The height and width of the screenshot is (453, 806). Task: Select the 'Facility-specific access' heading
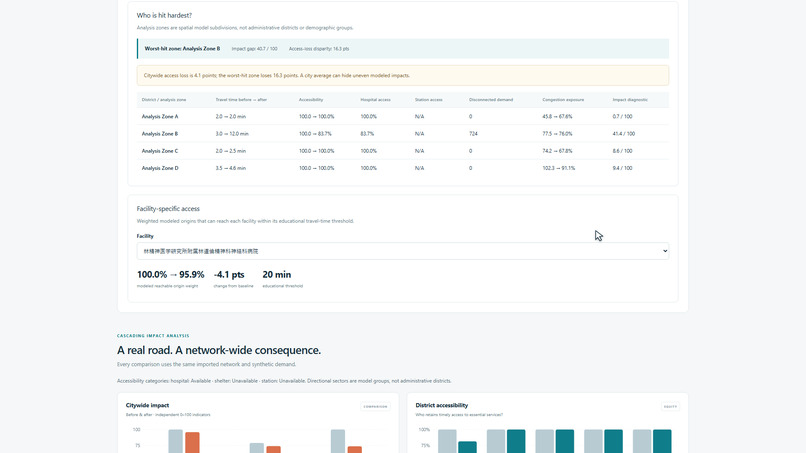click(x=168, y=209)
